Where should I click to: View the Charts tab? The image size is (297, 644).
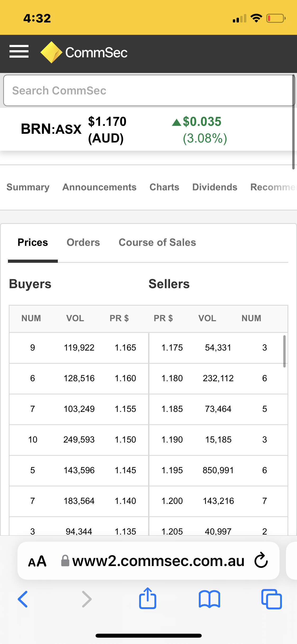pyautogui.click(x=164, y=187)
